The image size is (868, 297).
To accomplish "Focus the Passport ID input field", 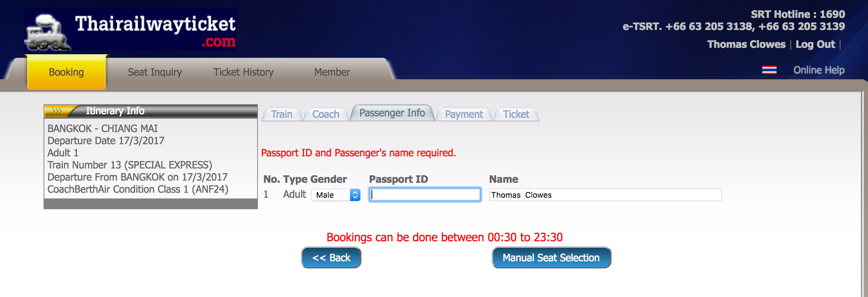I will [425, 195].
